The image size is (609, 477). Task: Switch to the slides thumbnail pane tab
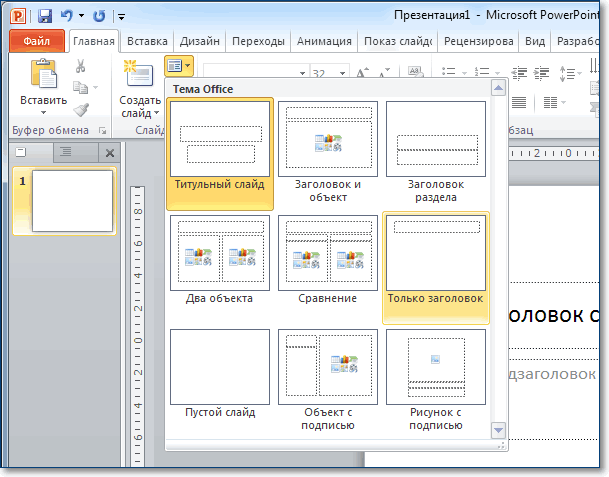tap(21, 152)
